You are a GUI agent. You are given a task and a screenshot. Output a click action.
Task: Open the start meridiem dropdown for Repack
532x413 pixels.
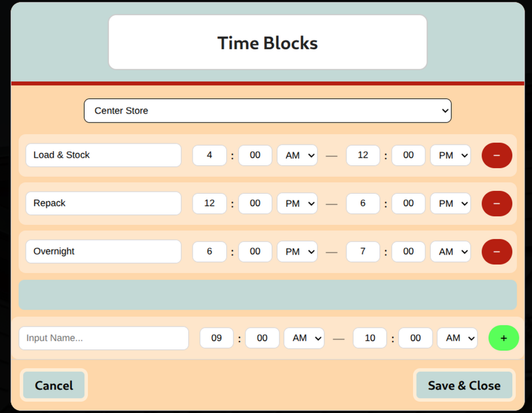(297, 203)
